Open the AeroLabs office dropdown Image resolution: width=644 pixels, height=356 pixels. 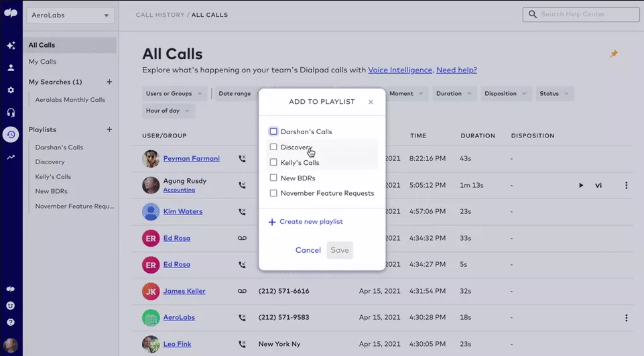pyautogui.click(x=70, y=15)
